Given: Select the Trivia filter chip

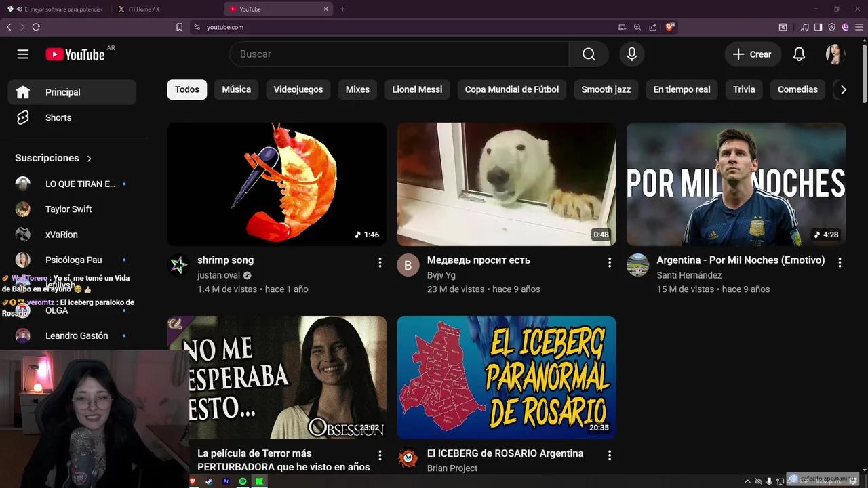Looking at the screenshot, I should 744,89.
